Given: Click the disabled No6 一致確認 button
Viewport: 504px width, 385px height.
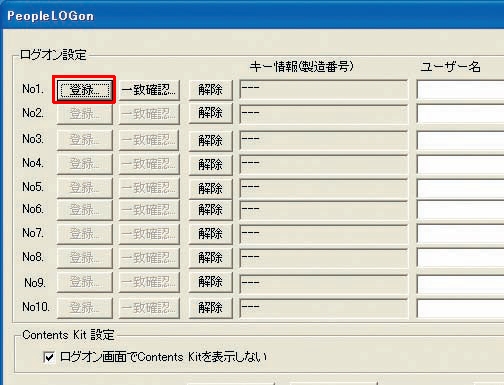Looking at the screenshot, I should pyautogui.click(x=149, y=210).
